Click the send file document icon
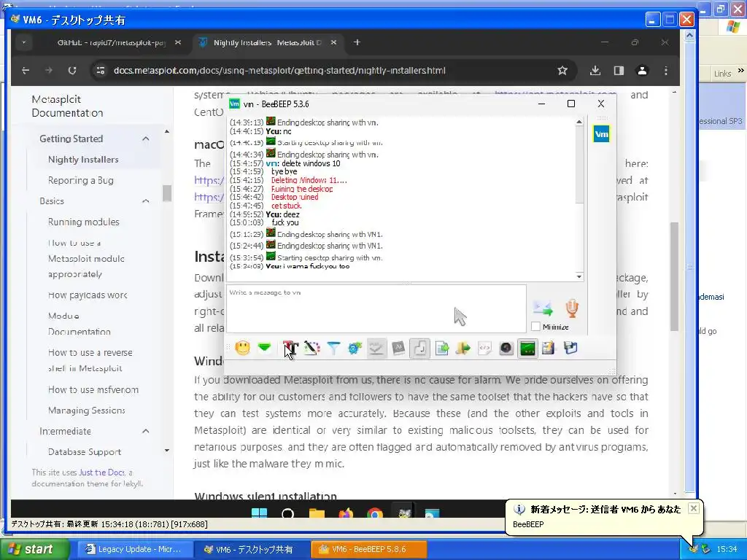The image size is (747, 560). 441,348
